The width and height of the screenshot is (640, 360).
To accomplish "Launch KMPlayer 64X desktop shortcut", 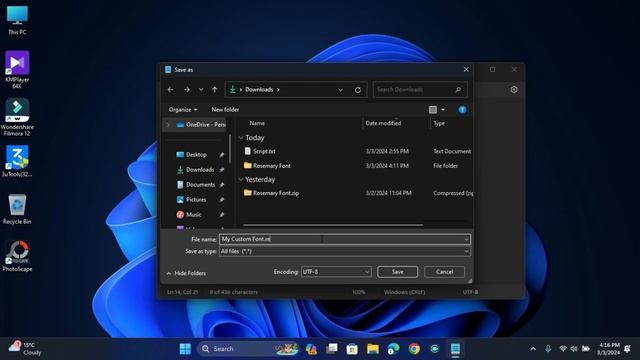I will pos(17,69).
